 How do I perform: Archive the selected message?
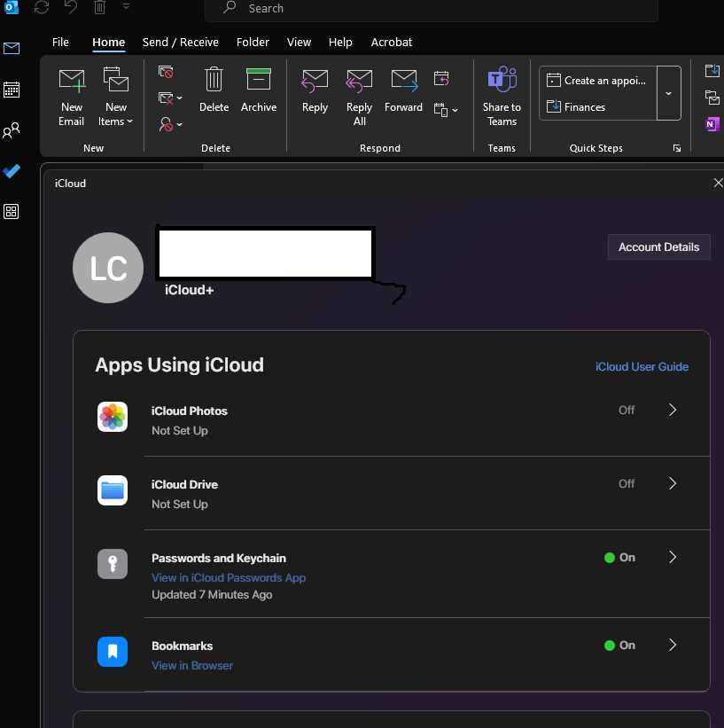pos(259,90)
